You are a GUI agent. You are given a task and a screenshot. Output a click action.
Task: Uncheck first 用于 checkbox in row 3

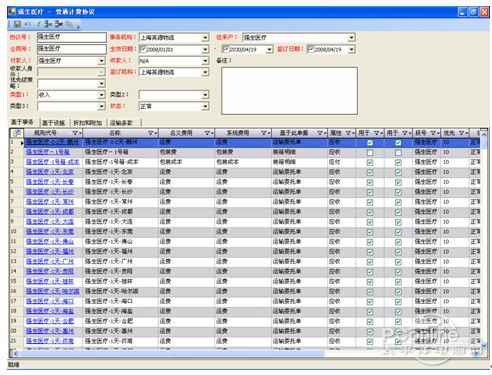tap(370, 163)
